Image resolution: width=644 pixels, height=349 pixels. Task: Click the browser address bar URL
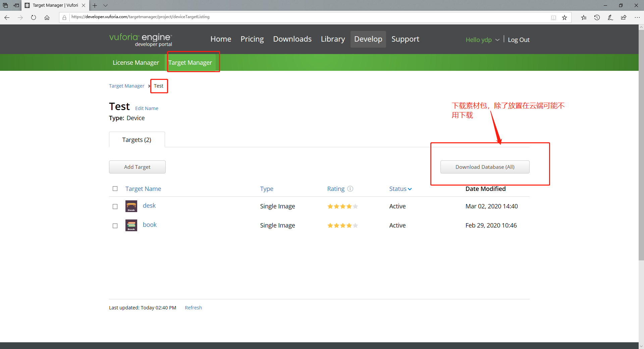click(x=141, y=17)
